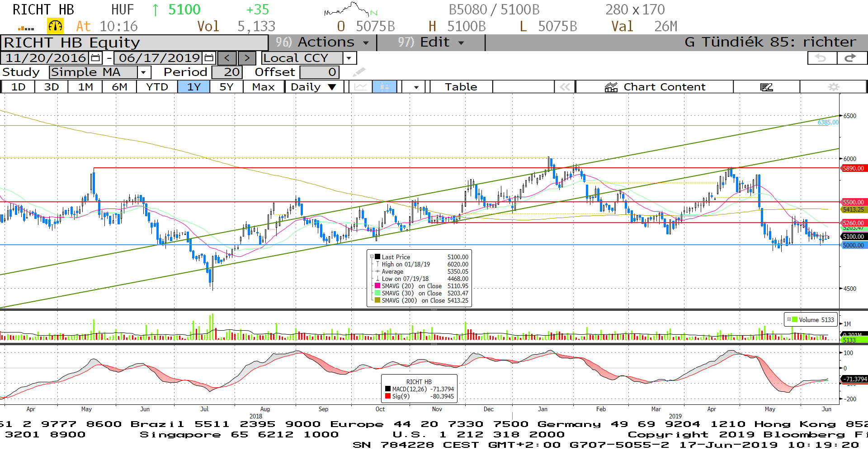Click the green Volume legend swatch

click(795, 320)
